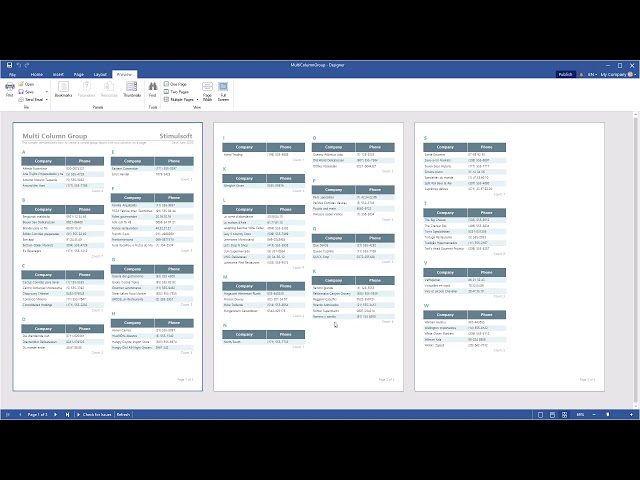Expand Save dropdown arrow
Viewport: 640px width, 480px height.
pyautogui.click(x=47, y=92)
